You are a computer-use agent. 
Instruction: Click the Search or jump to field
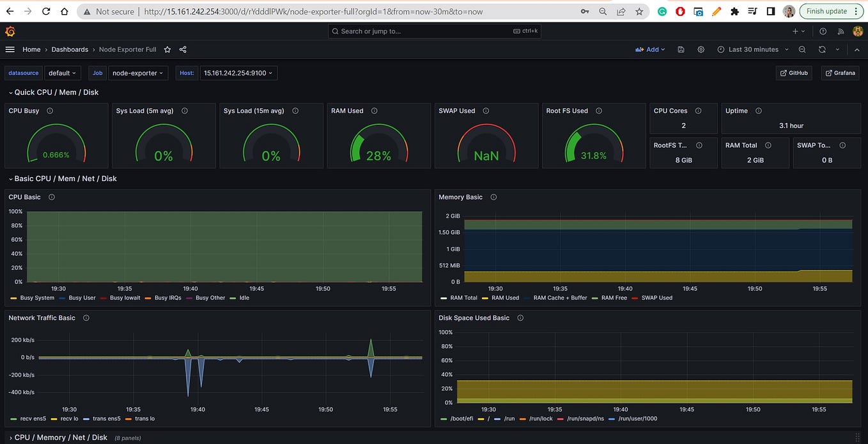pos(434,31)
